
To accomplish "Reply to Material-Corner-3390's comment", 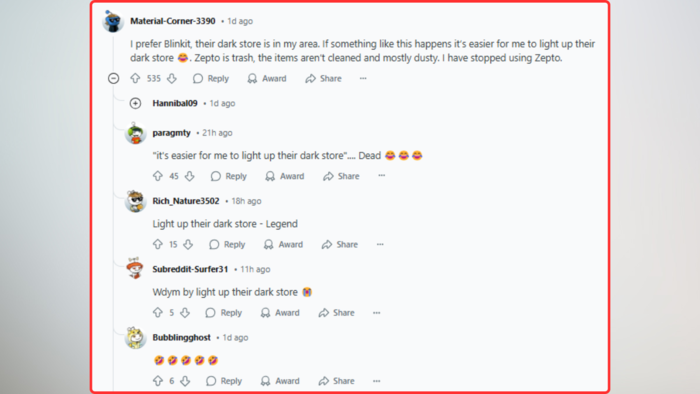I will pyautogui.click(x=211, y=79).
